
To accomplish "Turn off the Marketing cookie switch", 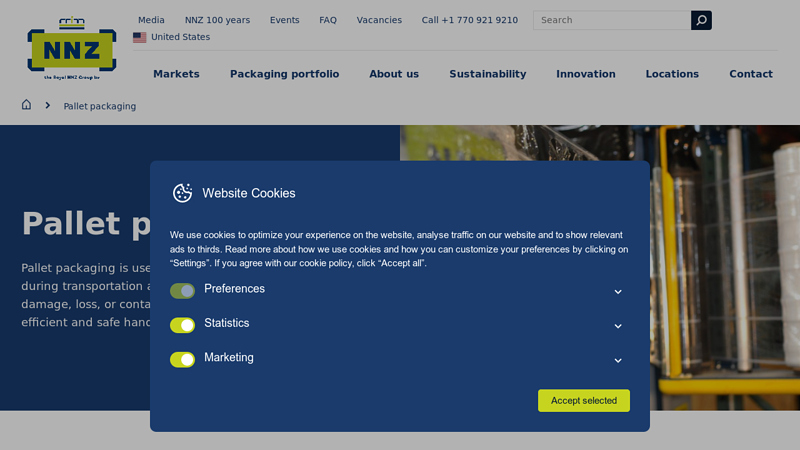I will click(x=182, y=359).
